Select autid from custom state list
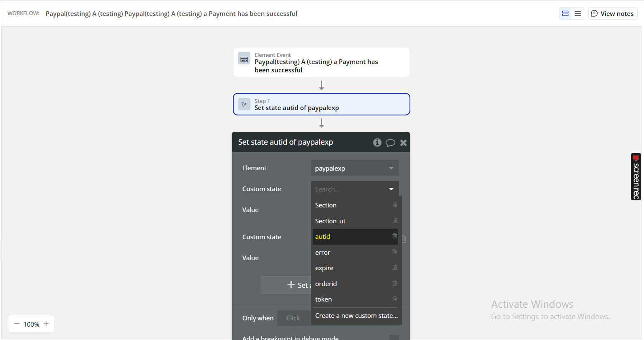 [x=323, y=237]
